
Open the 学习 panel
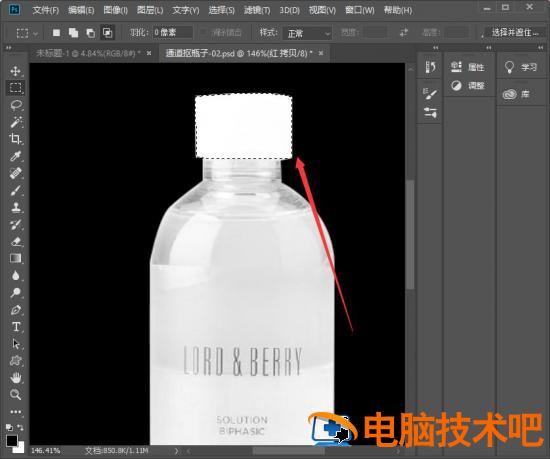coord(521,67)
